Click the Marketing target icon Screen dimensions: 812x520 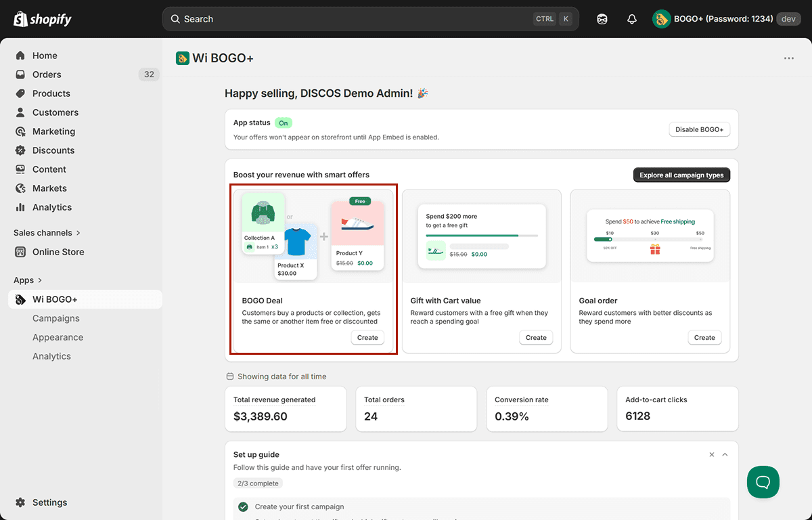coord(20,131)
